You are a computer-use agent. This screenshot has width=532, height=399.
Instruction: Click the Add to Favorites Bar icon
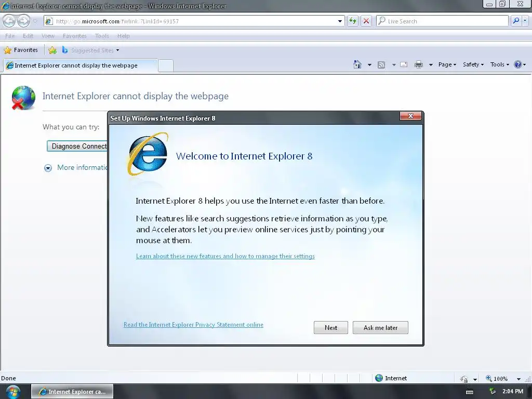(x=52, y=50)
